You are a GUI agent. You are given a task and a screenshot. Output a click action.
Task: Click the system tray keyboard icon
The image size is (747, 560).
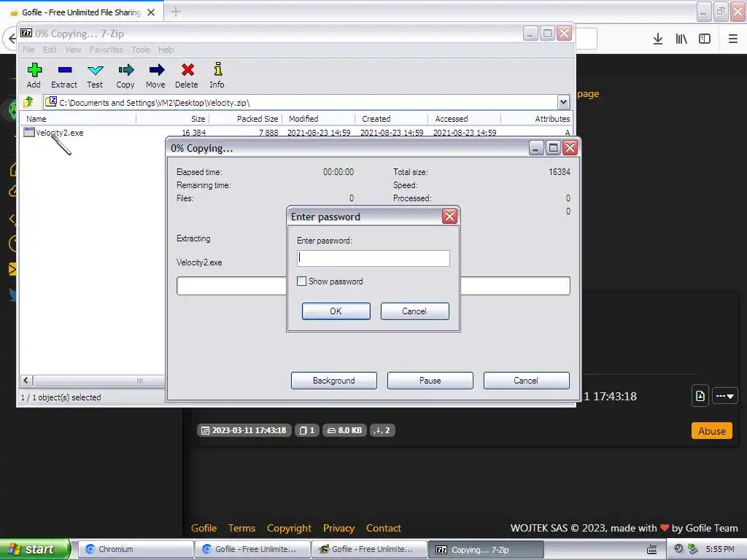651,549
